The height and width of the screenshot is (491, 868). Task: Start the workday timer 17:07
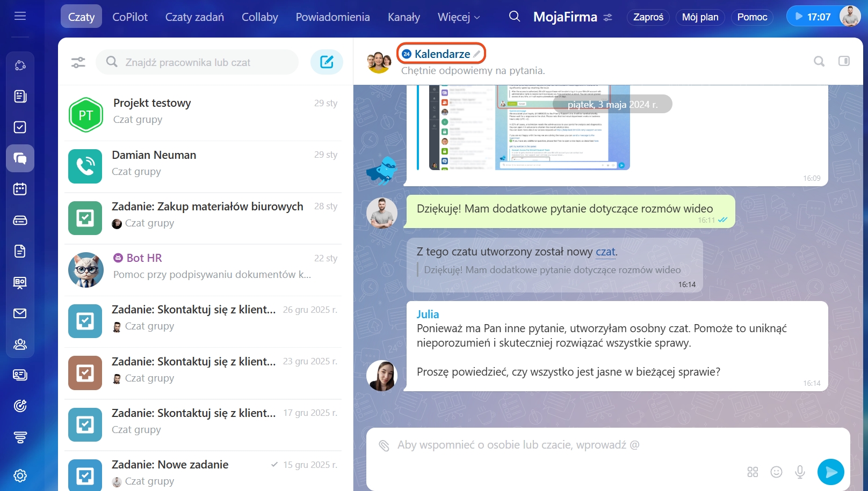click(812, 17)
